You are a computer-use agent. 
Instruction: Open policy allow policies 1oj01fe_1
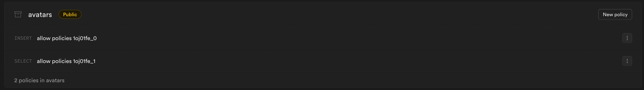point(66,61)
